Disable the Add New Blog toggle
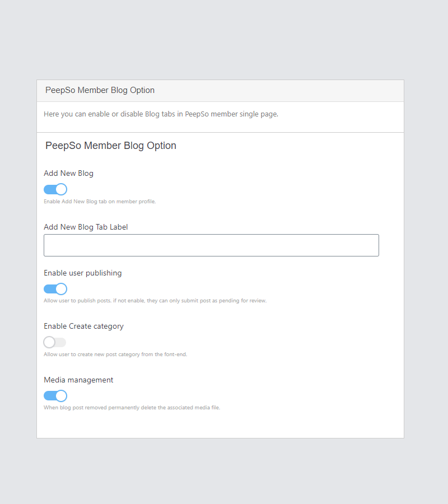 coord(55,189)
